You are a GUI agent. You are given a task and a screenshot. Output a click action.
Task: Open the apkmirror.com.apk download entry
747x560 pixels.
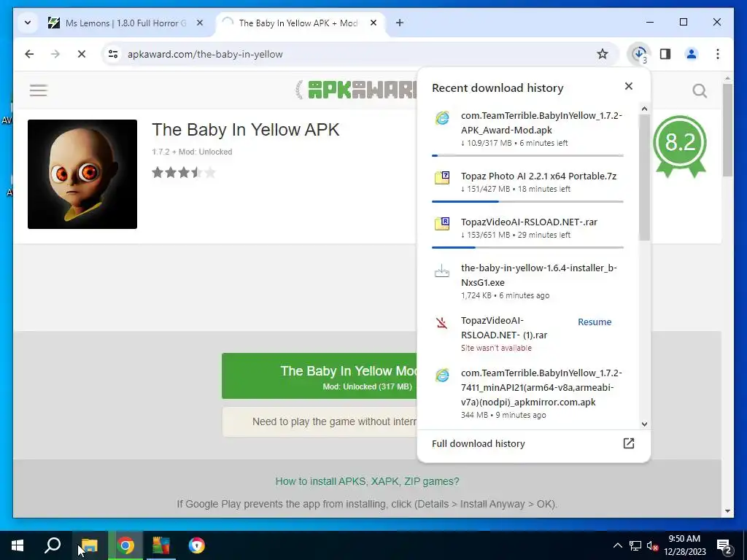coord(528,393)
